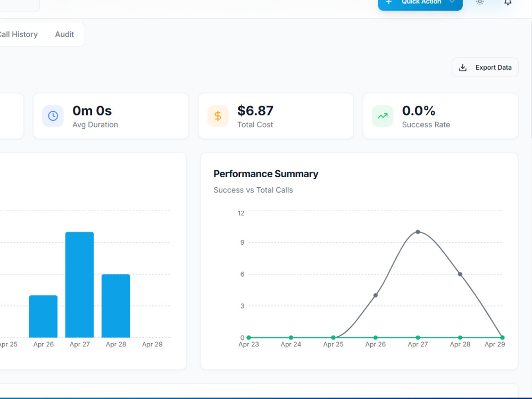Click the Performance Summary heading

pyautogui.click(x=265, y=174)
